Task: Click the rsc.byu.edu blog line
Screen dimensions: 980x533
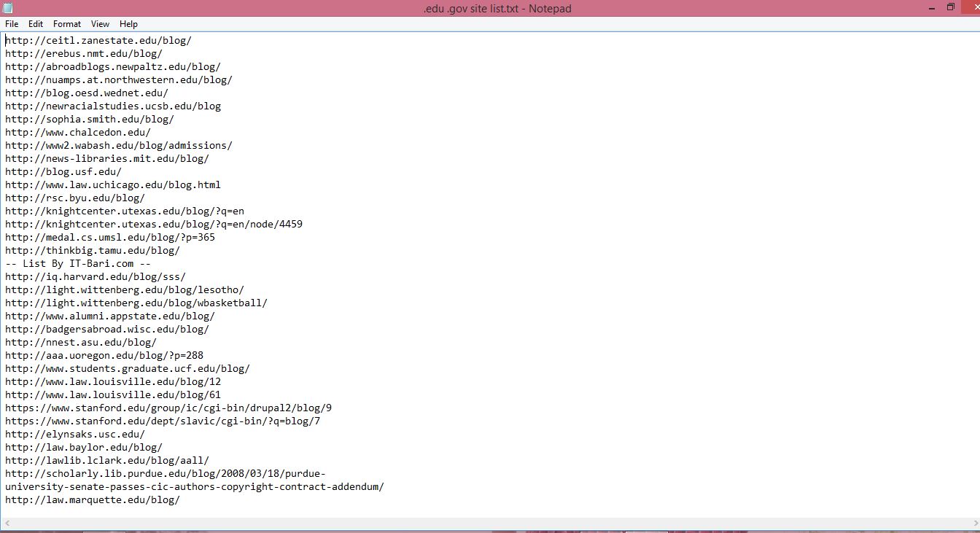Action: [75, 198]
